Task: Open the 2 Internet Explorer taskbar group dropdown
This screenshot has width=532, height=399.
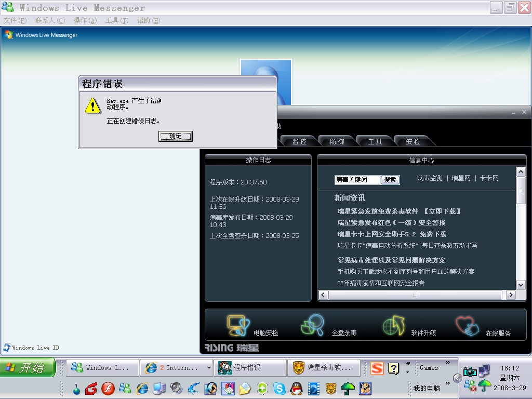Action: [209, 368]
